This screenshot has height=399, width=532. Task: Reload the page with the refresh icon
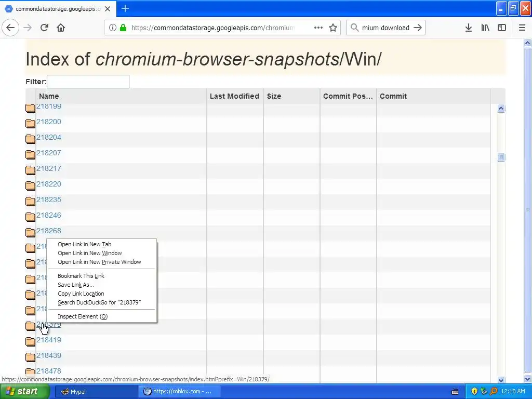44,28
